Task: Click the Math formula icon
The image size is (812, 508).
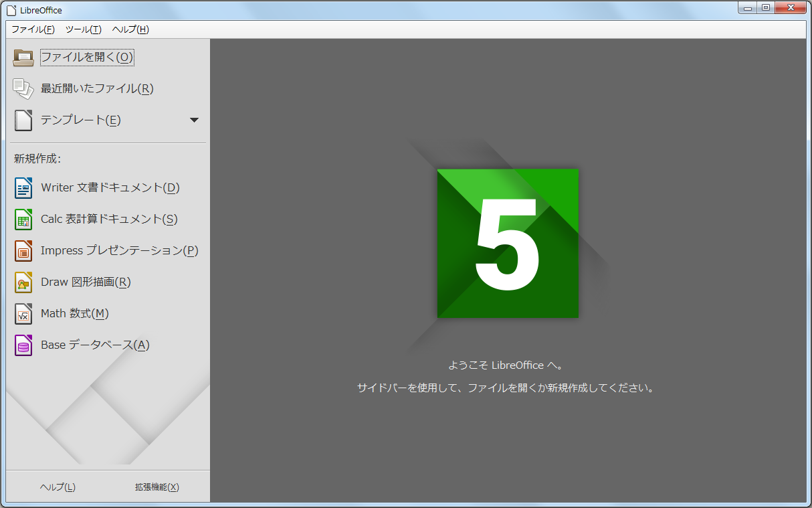Action: (x=23, y=314)
